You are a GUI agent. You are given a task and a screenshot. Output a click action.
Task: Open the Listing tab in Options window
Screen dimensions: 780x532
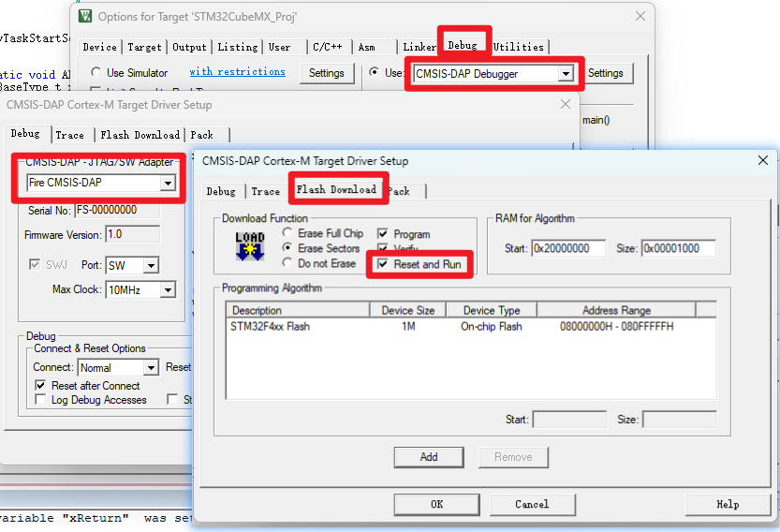pos(238,47)
